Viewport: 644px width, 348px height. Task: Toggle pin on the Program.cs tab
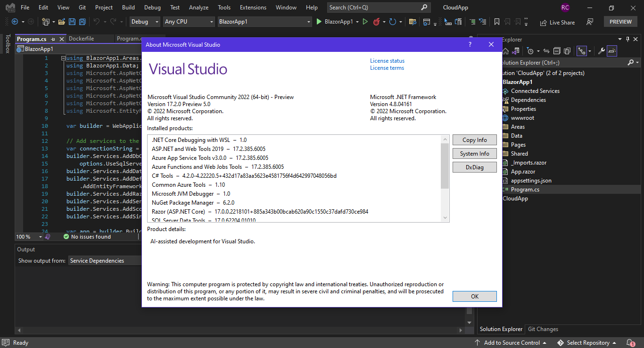coord(53,39)
